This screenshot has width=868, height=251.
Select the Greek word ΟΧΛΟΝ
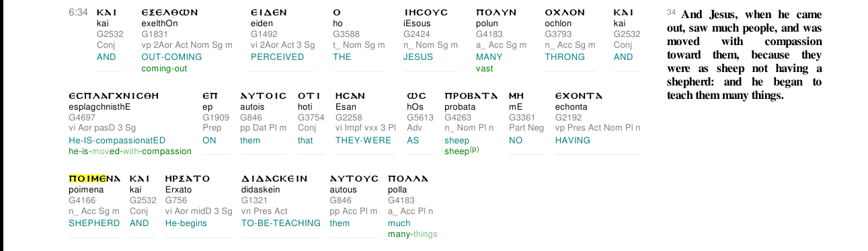click(x=565, y=13)
